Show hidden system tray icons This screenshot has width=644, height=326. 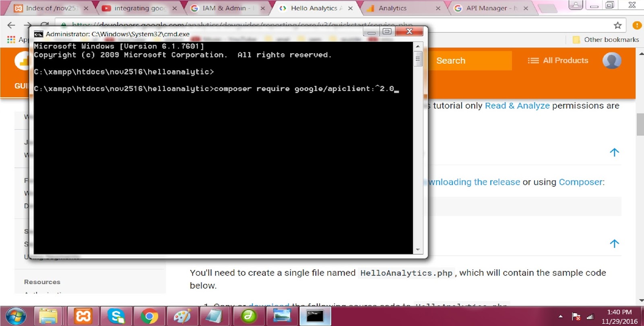pos(561,317)
